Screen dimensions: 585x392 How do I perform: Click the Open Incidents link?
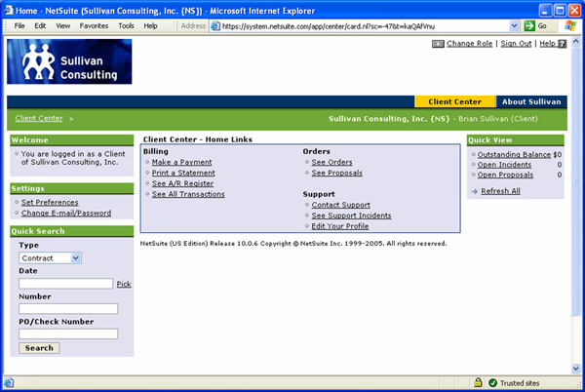[x=504, y=165]
